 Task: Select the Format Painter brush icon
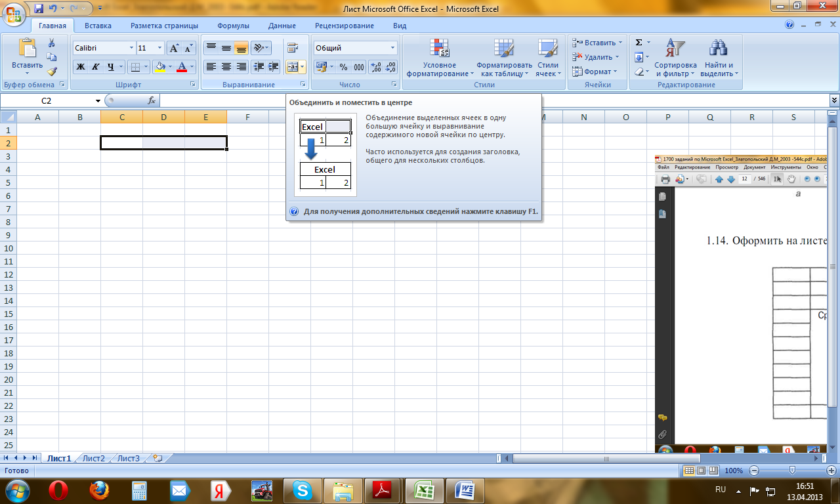click(x=52, y=72)
